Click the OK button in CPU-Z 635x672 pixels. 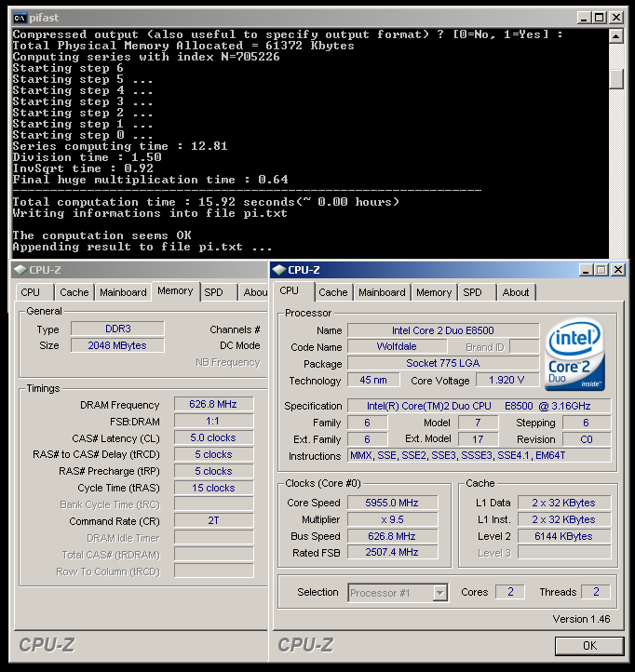[x=589, y=645]
